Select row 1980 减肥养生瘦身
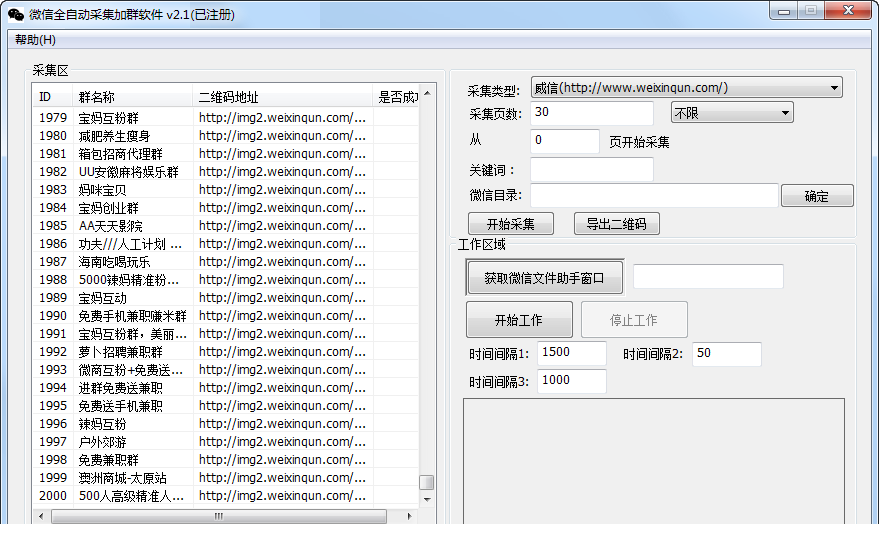 [225, 136]
